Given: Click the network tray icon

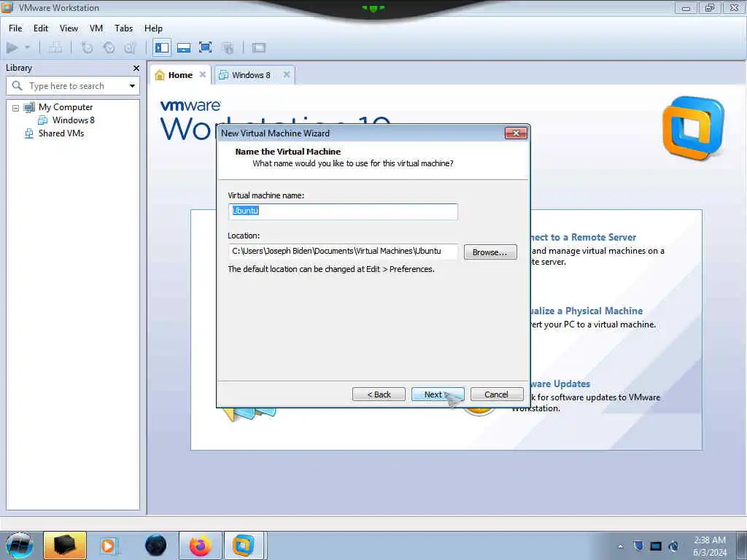Looking at the screenshot, I should 673,546.
